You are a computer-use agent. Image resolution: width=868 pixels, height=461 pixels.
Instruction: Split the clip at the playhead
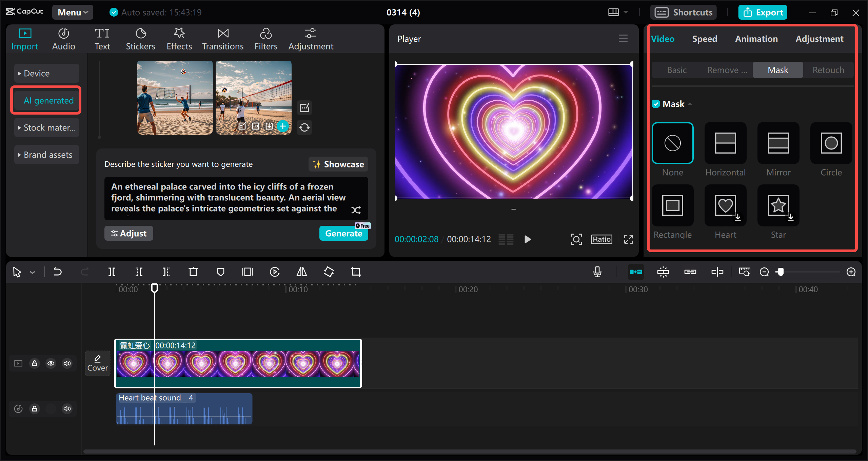112,272
